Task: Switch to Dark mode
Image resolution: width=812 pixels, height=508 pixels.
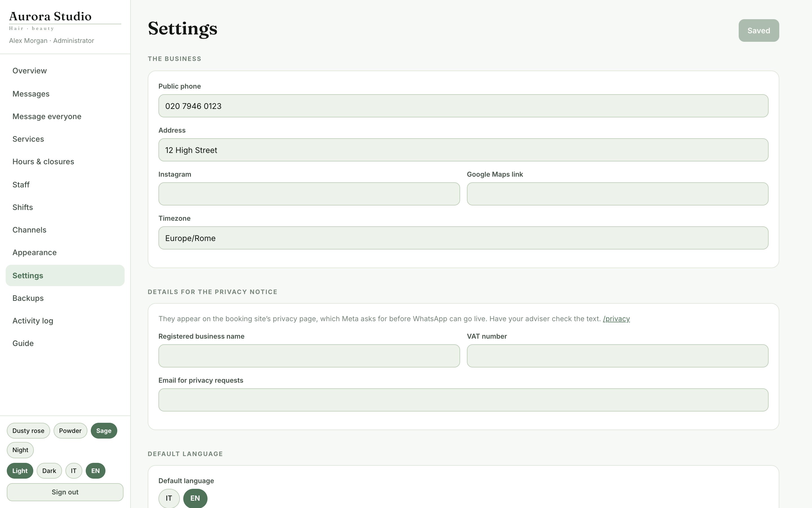Action: coord(49,471)
